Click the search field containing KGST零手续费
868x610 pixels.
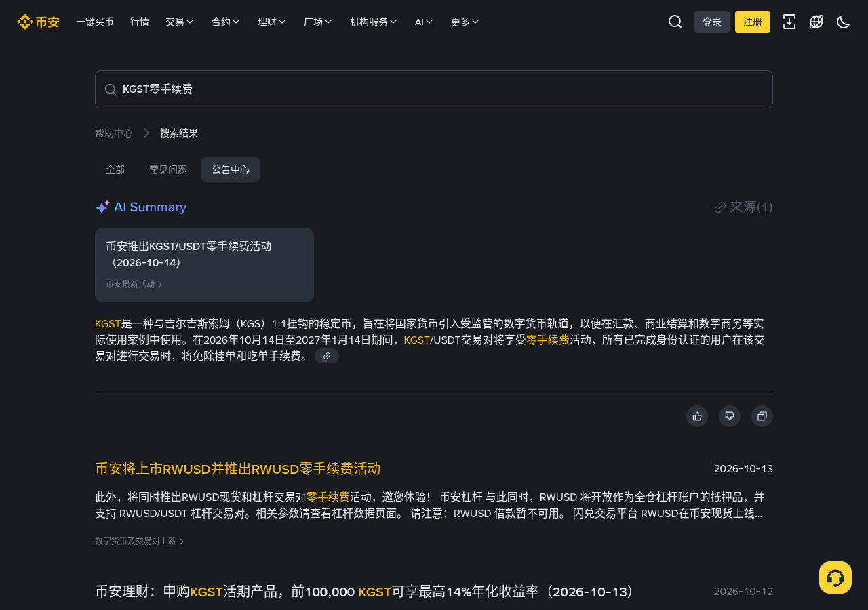click(434, 89)
